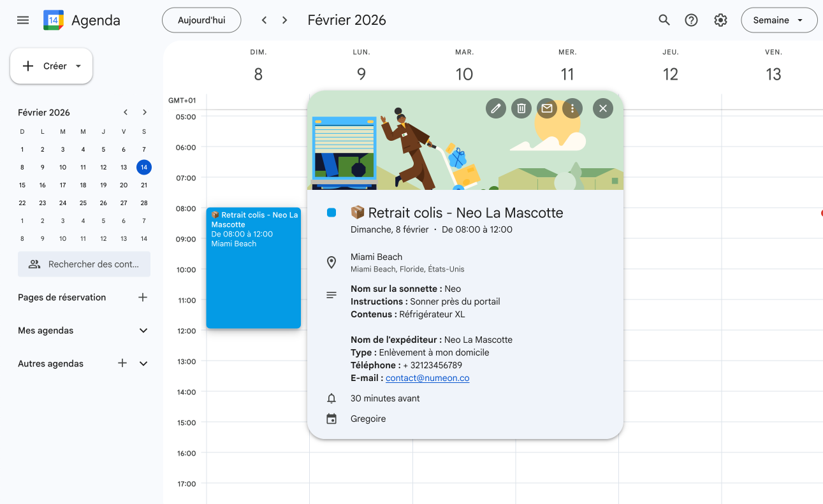Select day 18 in mini calendar
Image resolution: width=823 pixels, height=504 pixels.
(x=83, y=185)
